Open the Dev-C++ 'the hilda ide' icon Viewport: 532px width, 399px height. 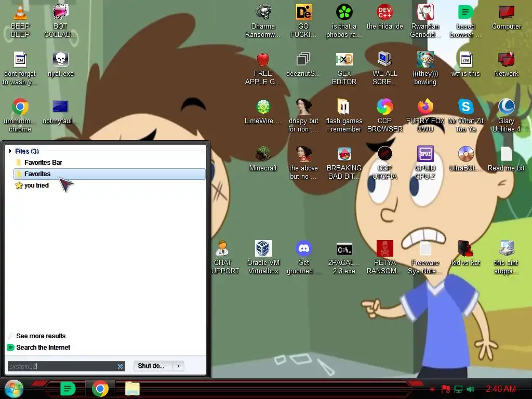click(385, 12)
